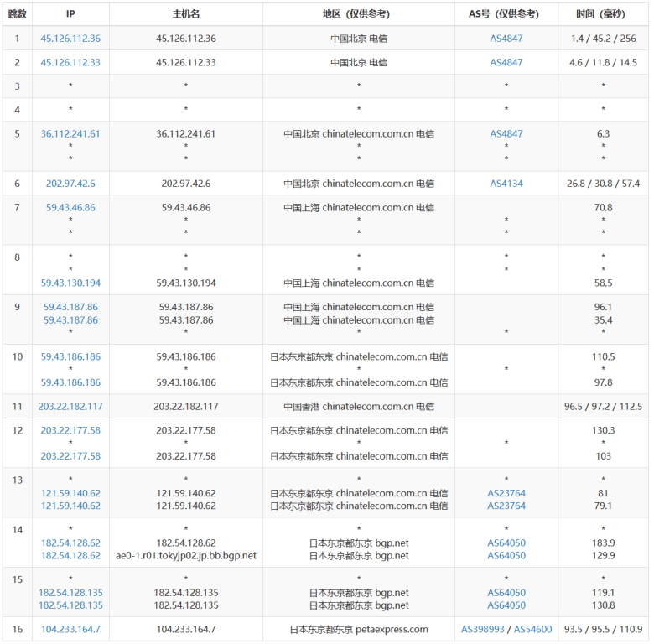Open the 182.54.128.62 IP link timed 183.9
This screenshot has height=644, width=654.
click(x=70, y=543)
